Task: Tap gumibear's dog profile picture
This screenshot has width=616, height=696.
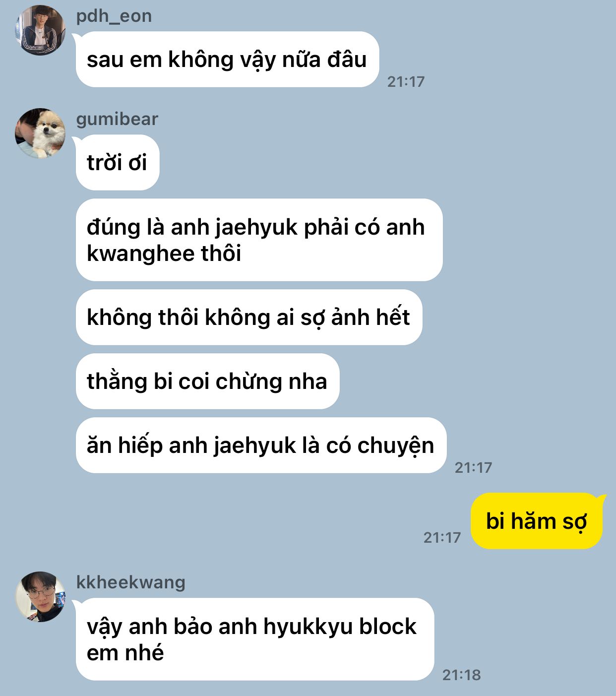Action: pos(40,133)
